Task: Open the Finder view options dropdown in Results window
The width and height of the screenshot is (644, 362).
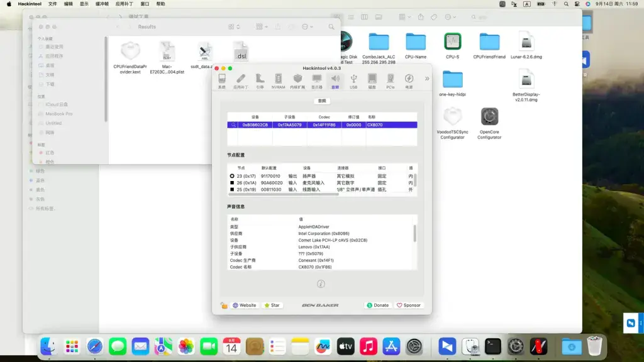Action: 234,26
